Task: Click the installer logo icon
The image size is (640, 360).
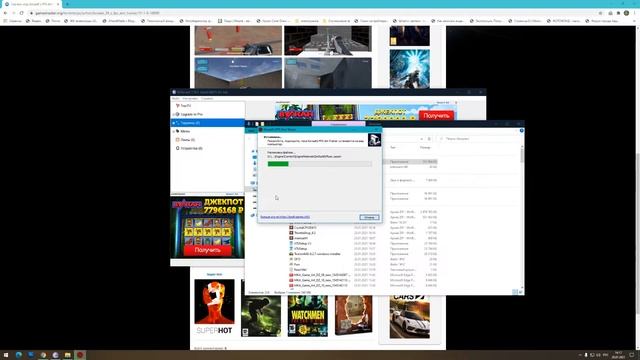Action: click(x=374, y=140)
